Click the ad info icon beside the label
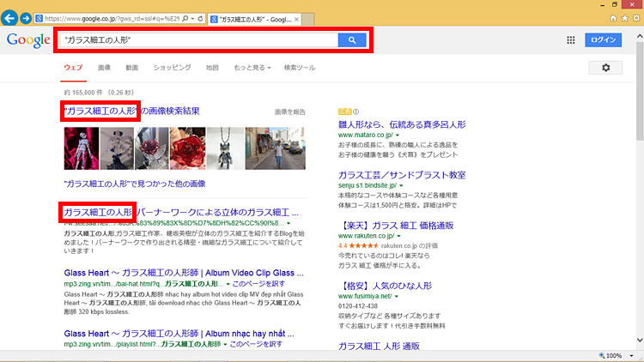 [356, 112]
